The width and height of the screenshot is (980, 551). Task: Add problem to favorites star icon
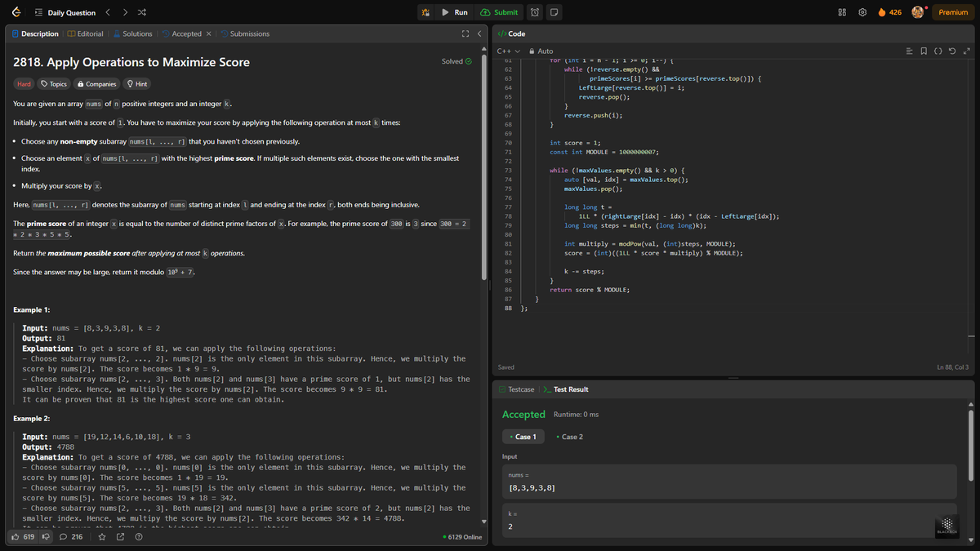pyautogui.click(x=102, y=536)
